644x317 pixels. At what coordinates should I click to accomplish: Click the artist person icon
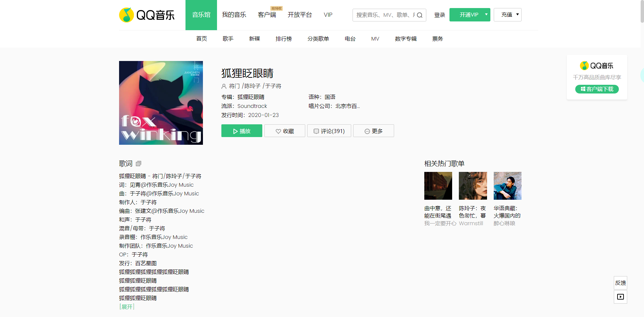tap(224, 86)
